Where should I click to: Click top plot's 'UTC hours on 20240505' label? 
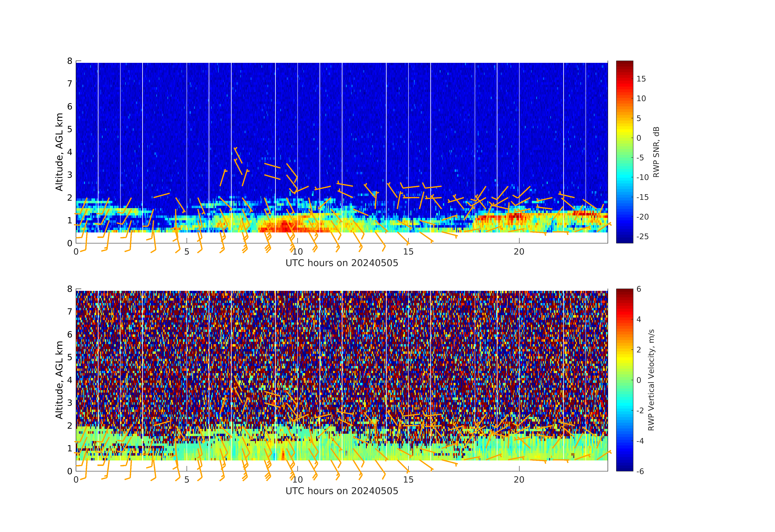[x=342, y=263]
